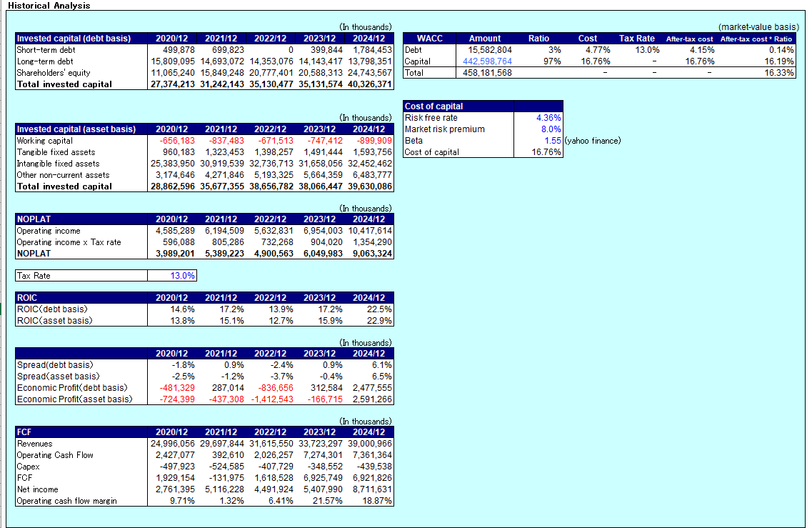Select the 2024/12 column header in ROIC table
Viewport: 812px width, 528px height.
(369, 297)
